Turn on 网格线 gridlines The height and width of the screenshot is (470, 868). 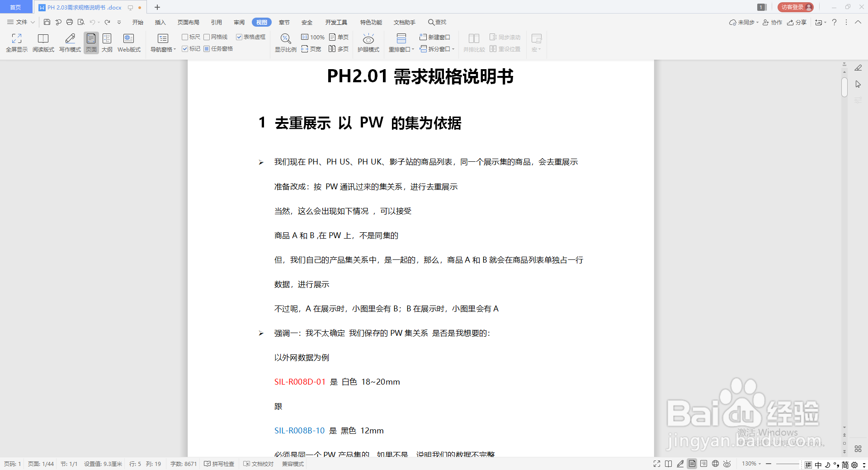(207, 37)
